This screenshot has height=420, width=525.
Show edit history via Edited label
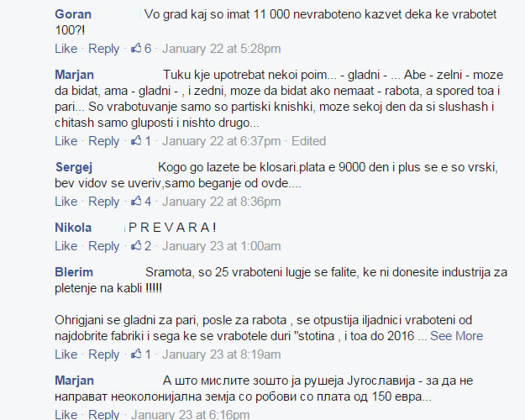(308, 141)
